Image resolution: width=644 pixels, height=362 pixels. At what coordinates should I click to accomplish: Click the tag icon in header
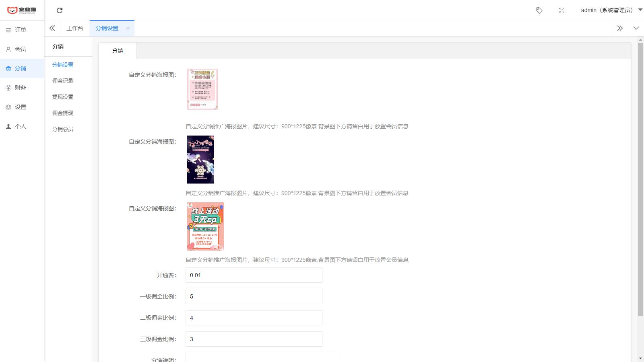tap(539, 10)
